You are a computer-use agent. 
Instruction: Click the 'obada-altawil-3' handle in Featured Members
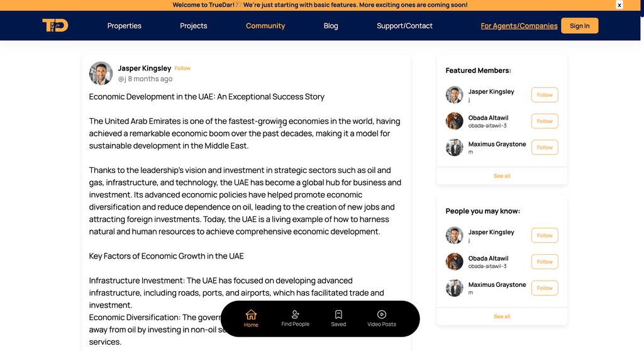click(x=487, y=126)
